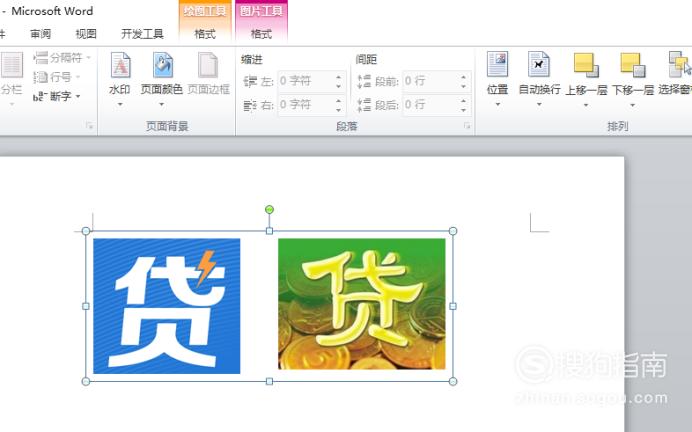The width and height of the screenshot is (692, 432).
Task: Expand the 页面颜色 dropdown arrow
Action: coord(162,105)
